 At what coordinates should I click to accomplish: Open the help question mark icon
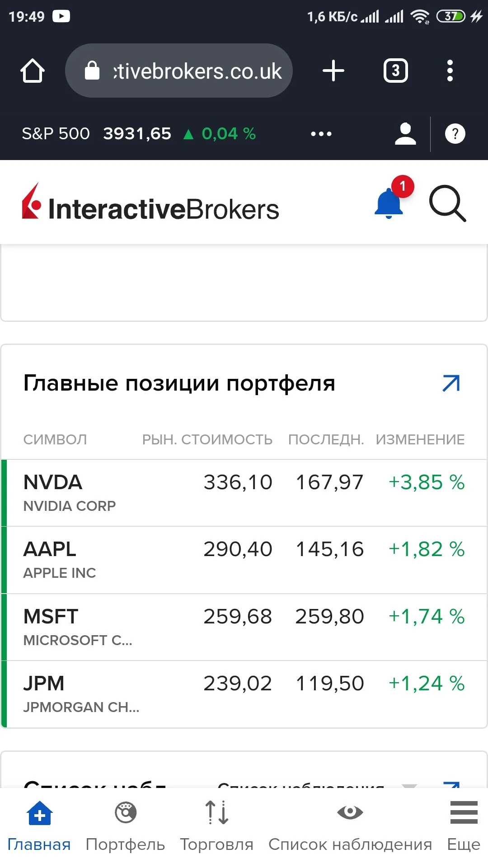tap(455, 134)
